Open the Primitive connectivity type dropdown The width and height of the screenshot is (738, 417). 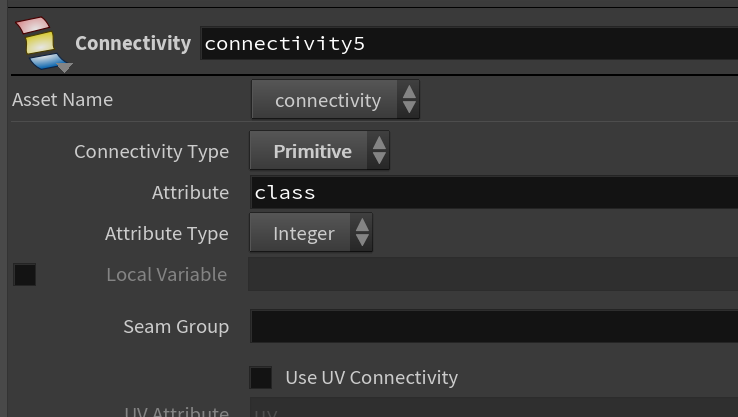click(320, 151)
